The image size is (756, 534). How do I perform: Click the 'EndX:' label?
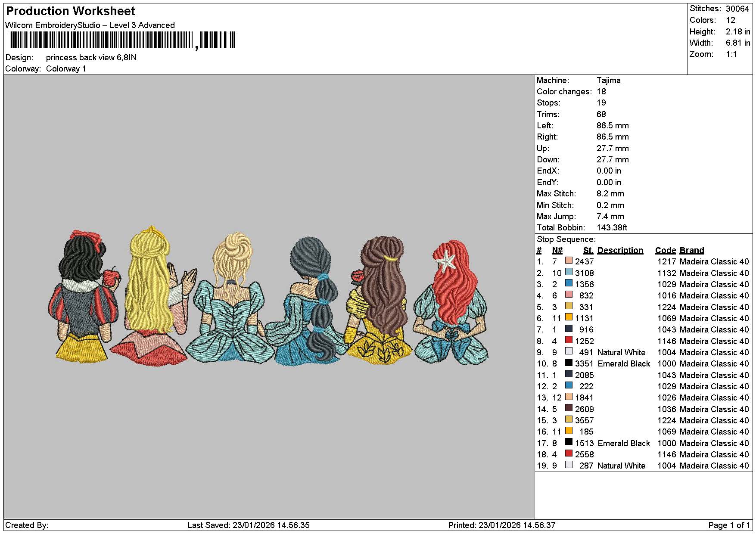pos(548,171)
